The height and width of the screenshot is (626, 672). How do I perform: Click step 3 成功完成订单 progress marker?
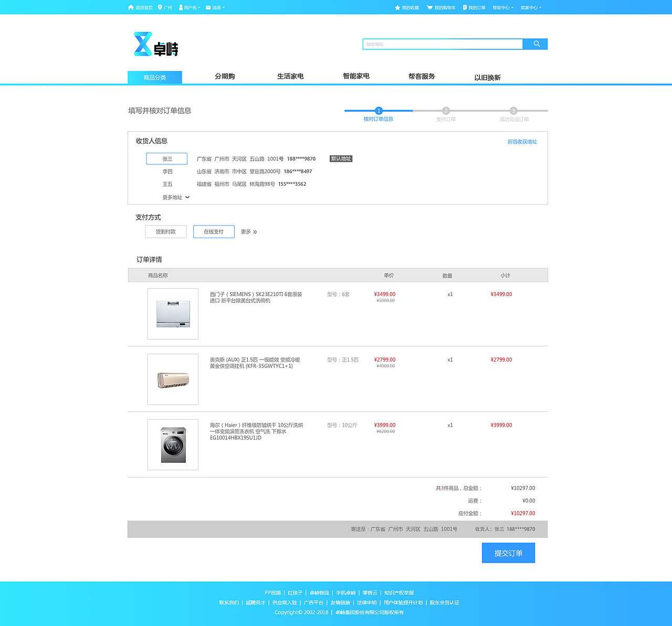point(513,111)
